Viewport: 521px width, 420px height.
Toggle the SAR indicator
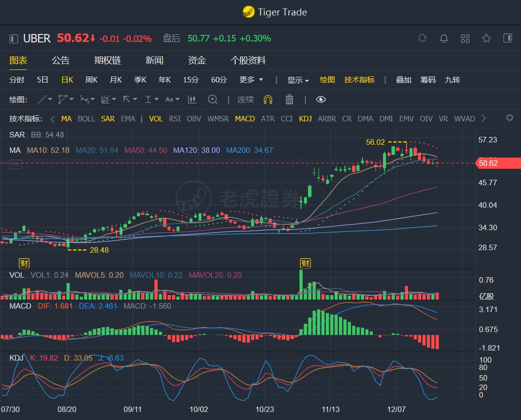click(x=108, y=119)
